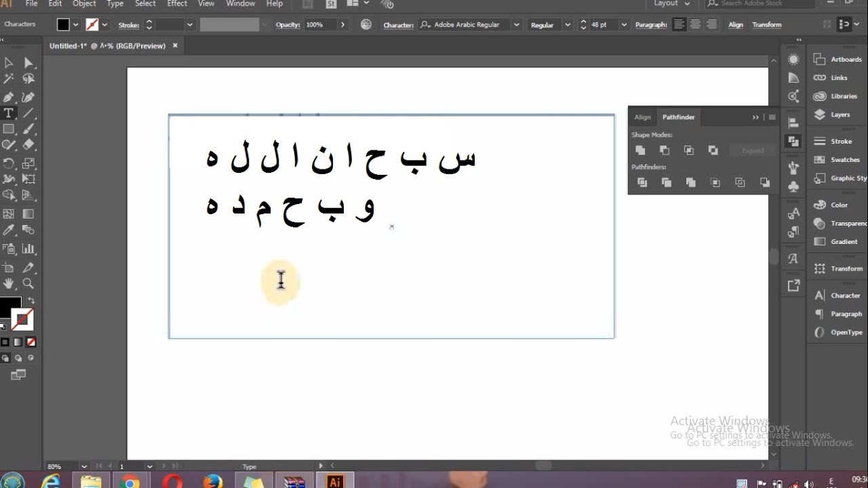868x488 pixels.
Task: Open the Type menu
Action: click(114, 4)
